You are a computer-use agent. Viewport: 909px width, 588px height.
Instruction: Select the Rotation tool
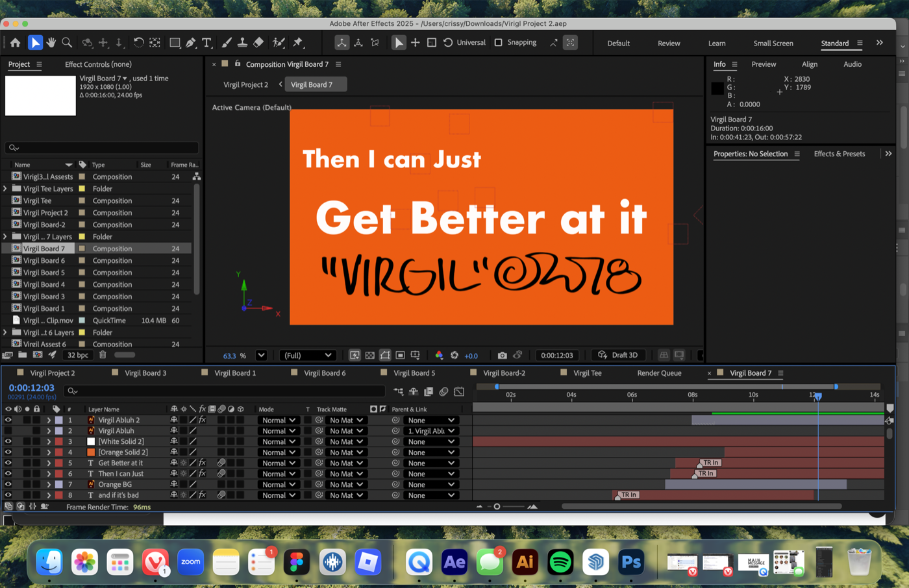[x=138, y=43]
